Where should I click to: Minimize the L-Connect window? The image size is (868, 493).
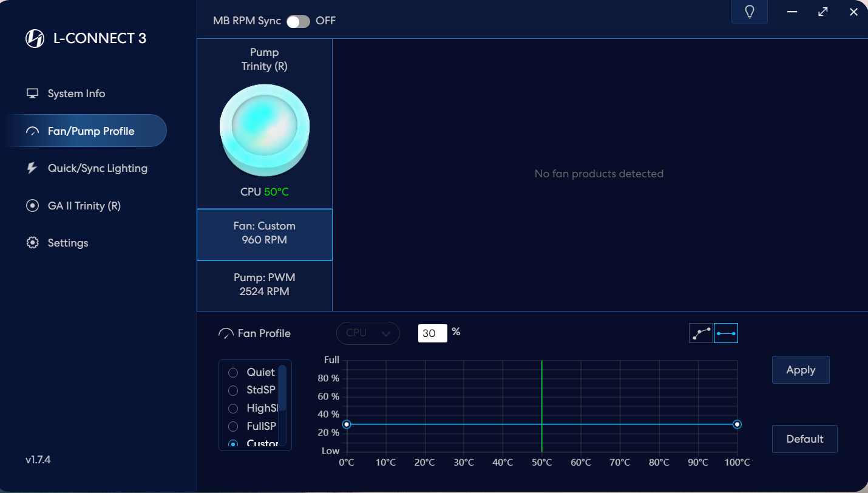(x=792, y=12)
